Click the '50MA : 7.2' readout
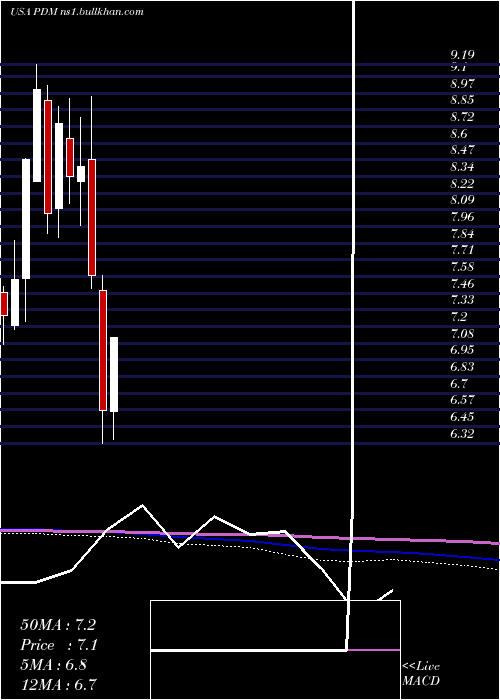 (x=58, y=625)
